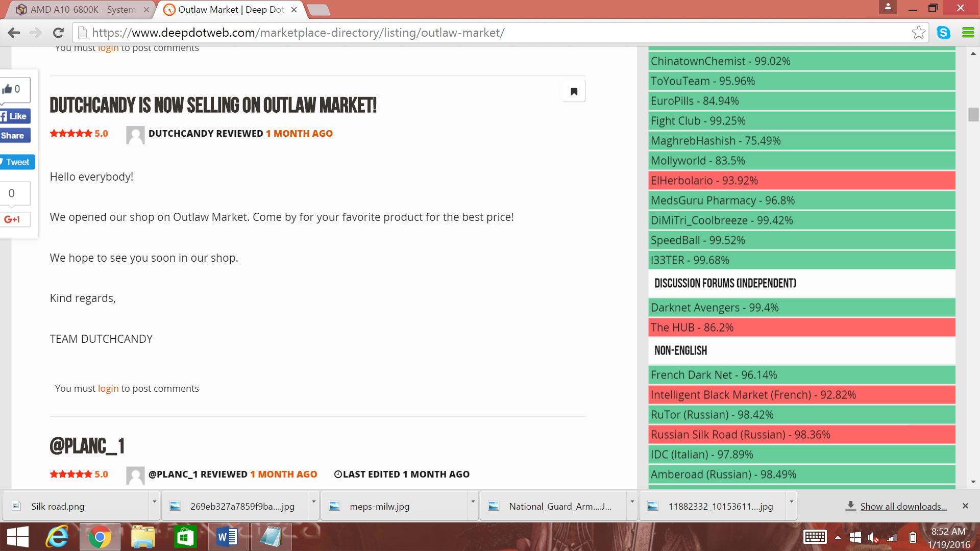The height and width of the screenshot is (551, 980).
Task: Open File Explorer from taskbar
Action: (143, 537)
